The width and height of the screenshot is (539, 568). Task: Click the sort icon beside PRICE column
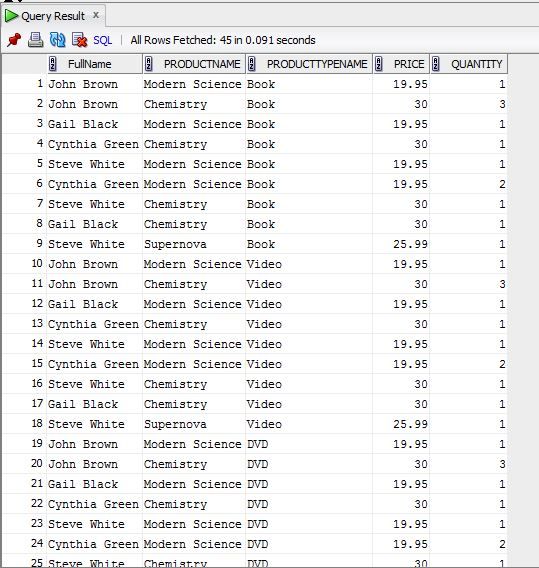[379, 64]
